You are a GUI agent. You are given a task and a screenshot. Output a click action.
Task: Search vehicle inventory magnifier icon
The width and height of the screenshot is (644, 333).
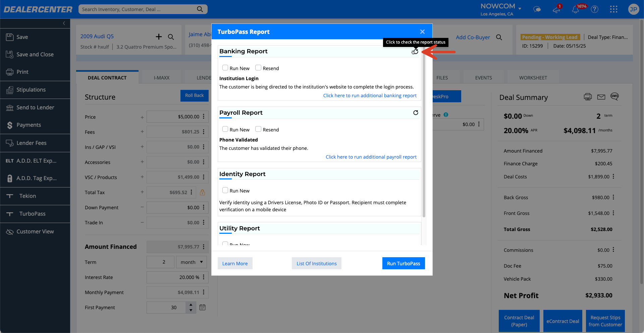coord(171,37)
